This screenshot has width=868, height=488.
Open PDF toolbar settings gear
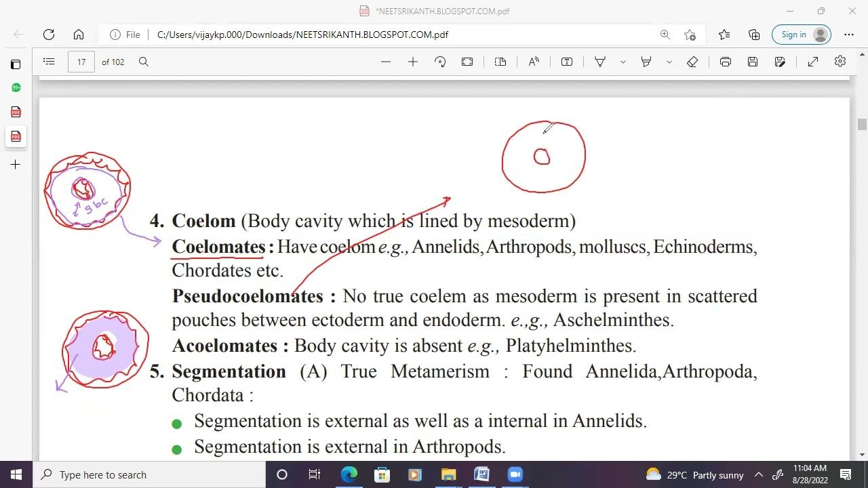(x=840, y=62)
